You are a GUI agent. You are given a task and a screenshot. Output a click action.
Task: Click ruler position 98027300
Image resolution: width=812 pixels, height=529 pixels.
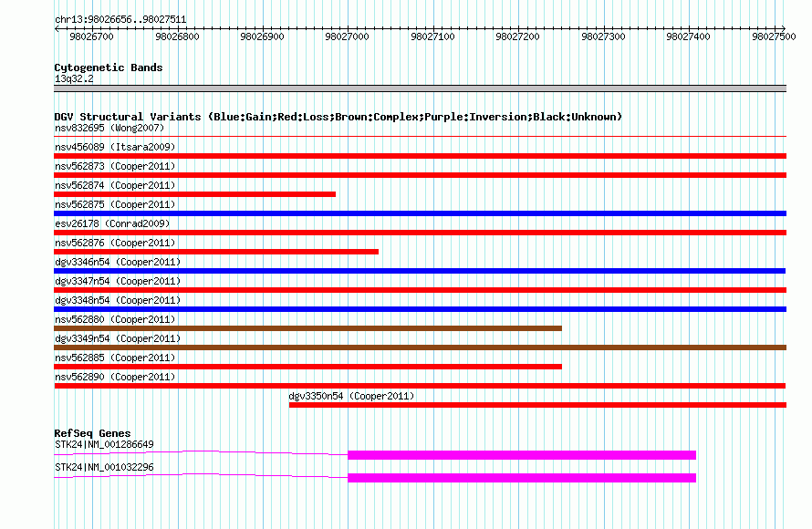click(x=603, y=36)
